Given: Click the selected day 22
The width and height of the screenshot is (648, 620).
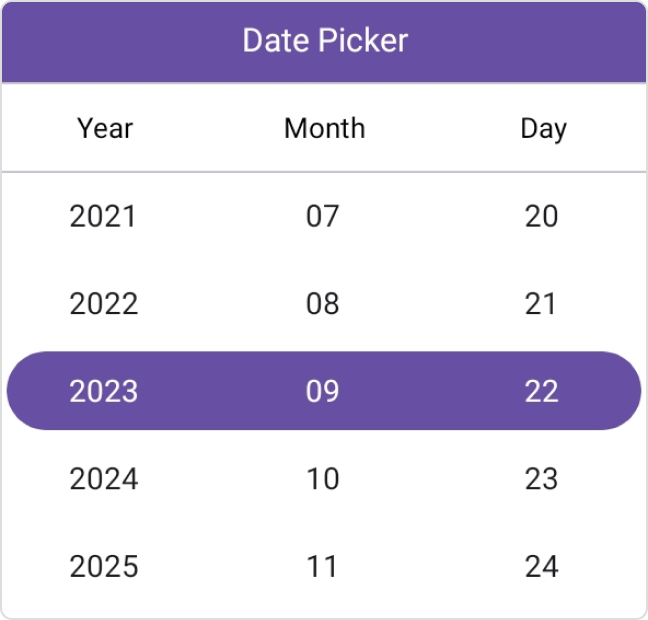Looking at the screenshot, I should click(x=542, y=391).
